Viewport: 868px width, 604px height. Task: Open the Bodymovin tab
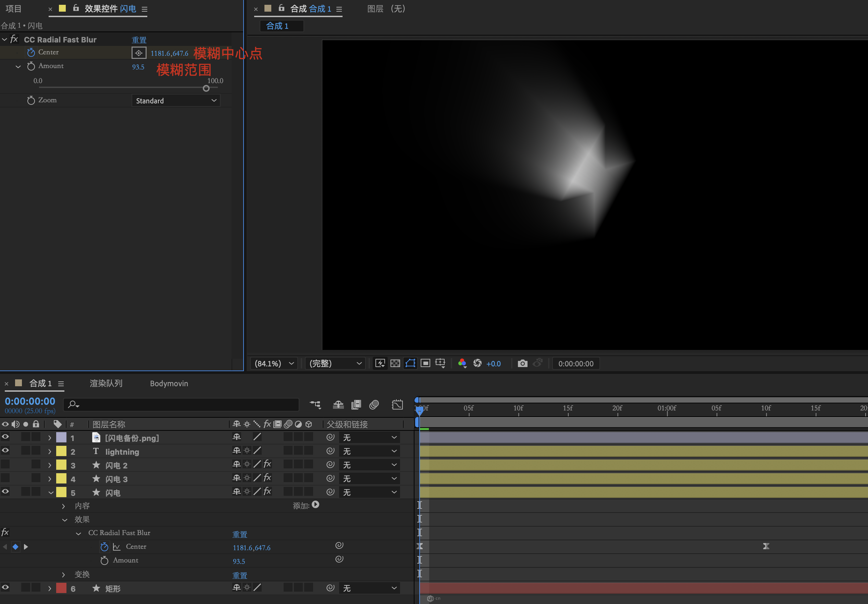pyautogui.click(x=169, y=383)
